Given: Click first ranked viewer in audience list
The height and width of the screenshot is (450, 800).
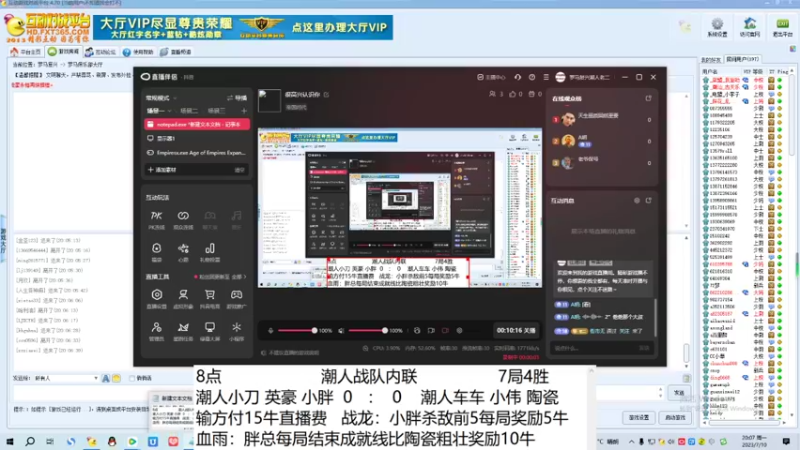Looking at the screenshot, I should tap(601, 119).
